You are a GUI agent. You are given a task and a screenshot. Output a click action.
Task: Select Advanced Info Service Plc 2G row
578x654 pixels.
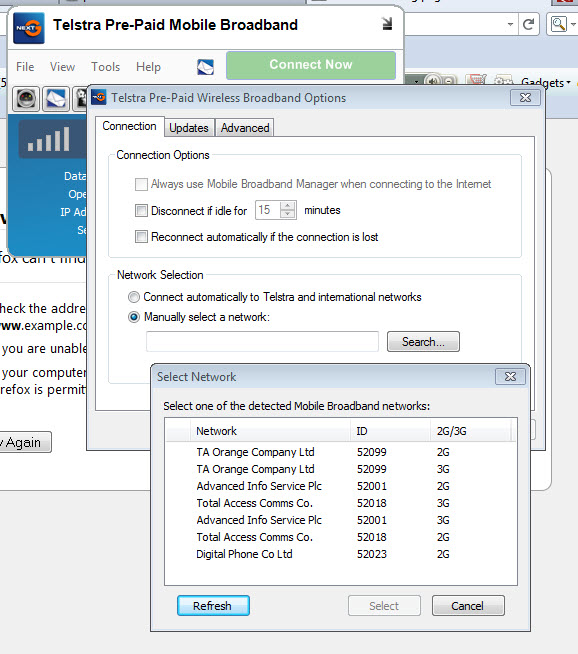[341, 486]
